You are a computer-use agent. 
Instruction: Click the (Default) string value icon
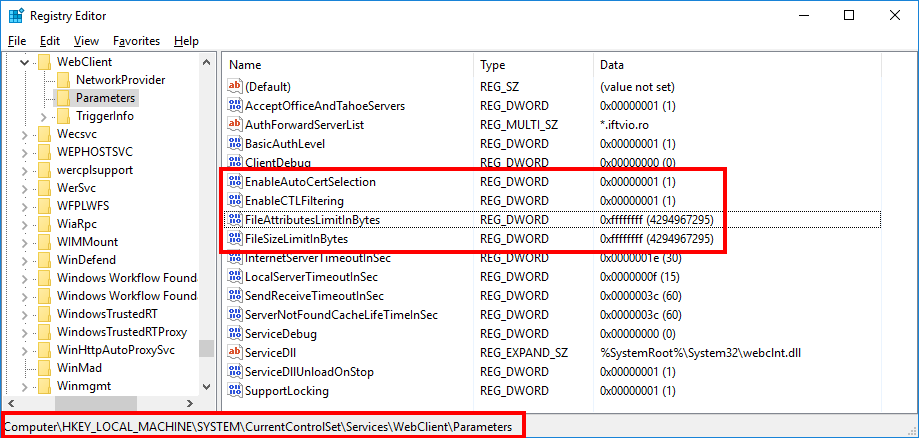click(x=235, y=87)
